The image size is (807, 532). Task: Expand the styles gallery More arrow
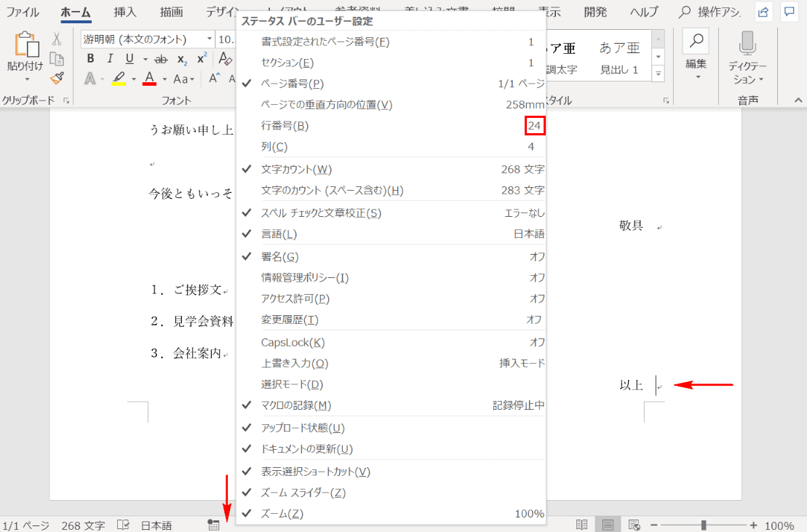click(x=659, y=74)
